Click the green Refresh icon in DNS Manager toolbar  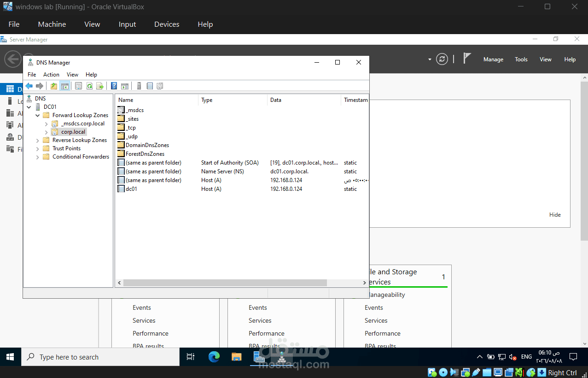89,86
